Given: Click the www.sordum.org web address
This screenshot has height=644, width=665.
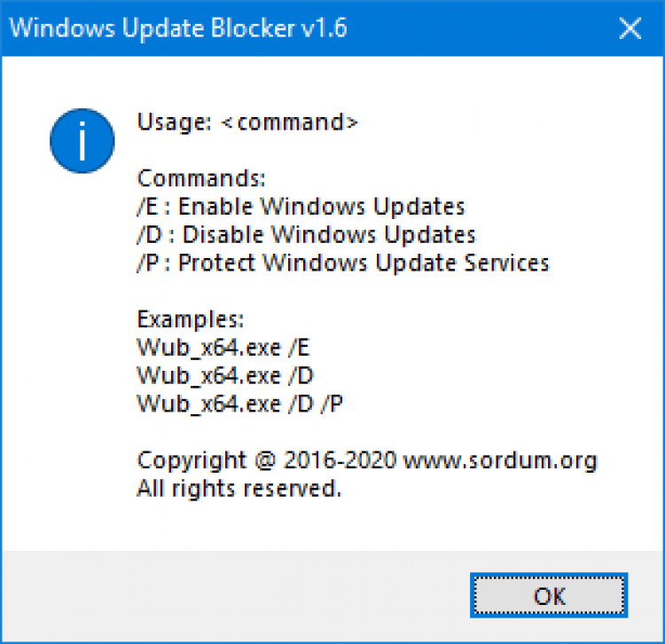Looking at the screenshot, I should (500, 460).
